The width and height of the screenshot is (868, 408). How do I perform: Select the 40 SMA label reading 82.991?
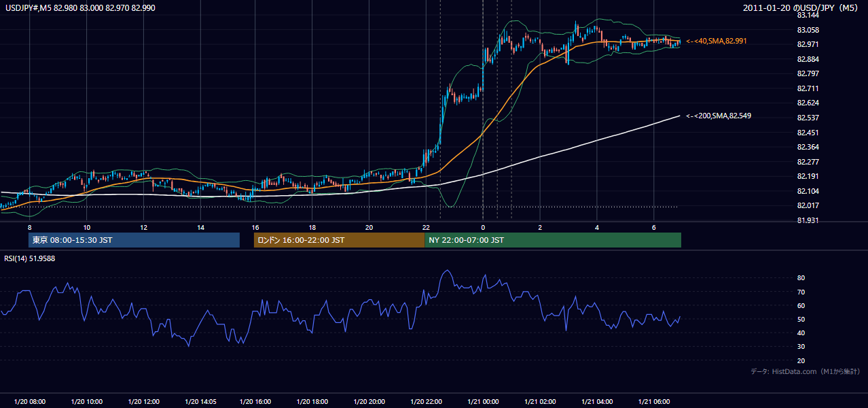[x=717, y=41]
